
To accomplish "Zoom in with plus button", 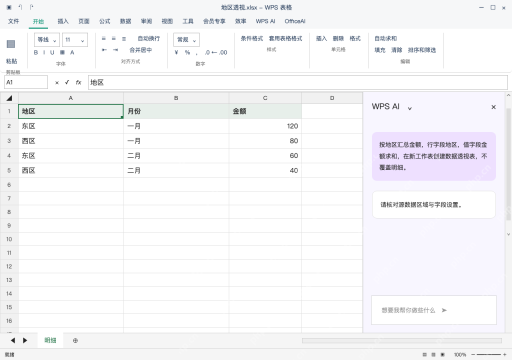I will [505, 355].
